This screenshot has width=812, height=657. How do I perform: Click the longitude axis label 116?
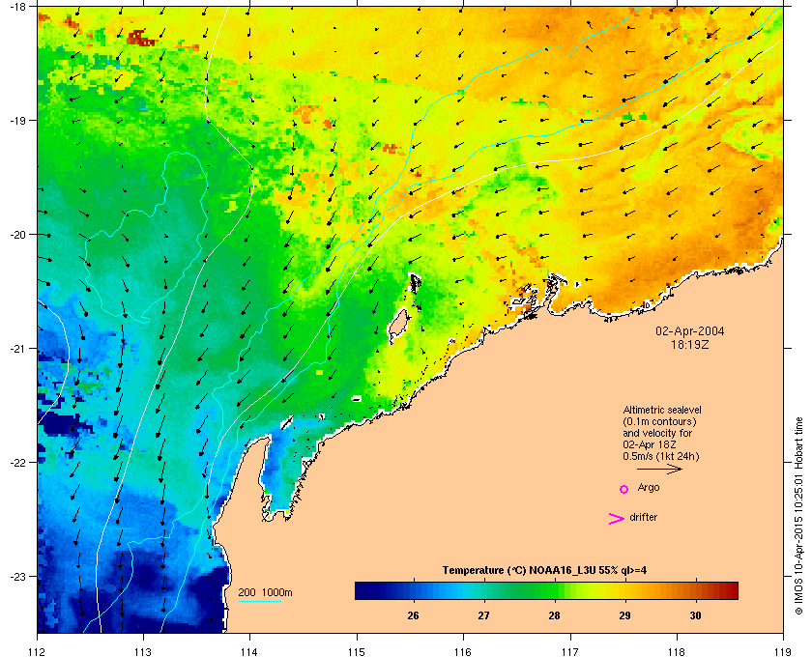(x=463, y=652)
